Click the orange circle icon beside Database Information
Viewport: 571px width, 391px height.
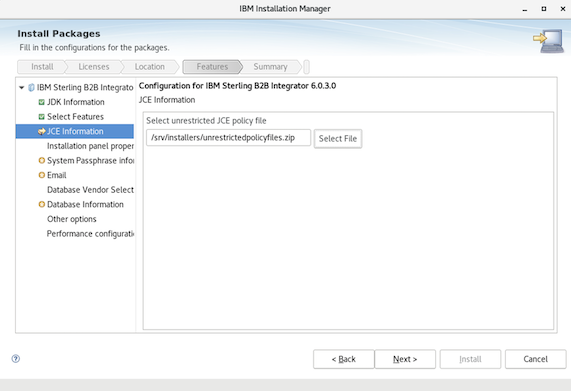(42, 204)
